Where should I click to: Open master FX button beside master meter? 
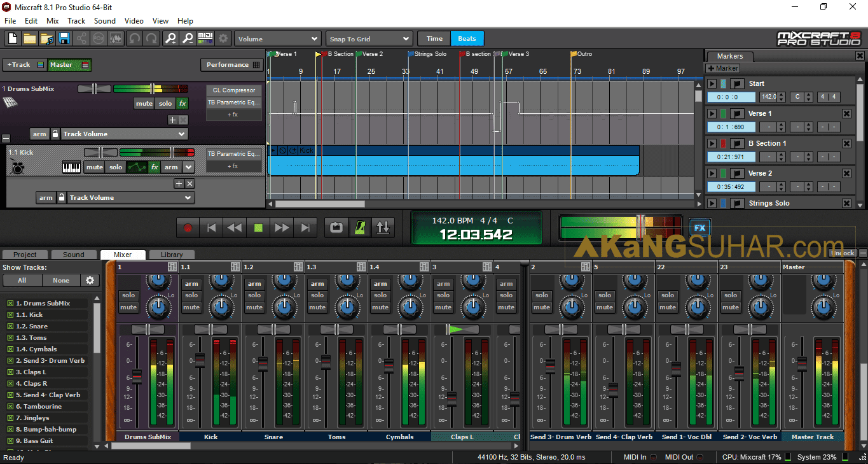700,227
